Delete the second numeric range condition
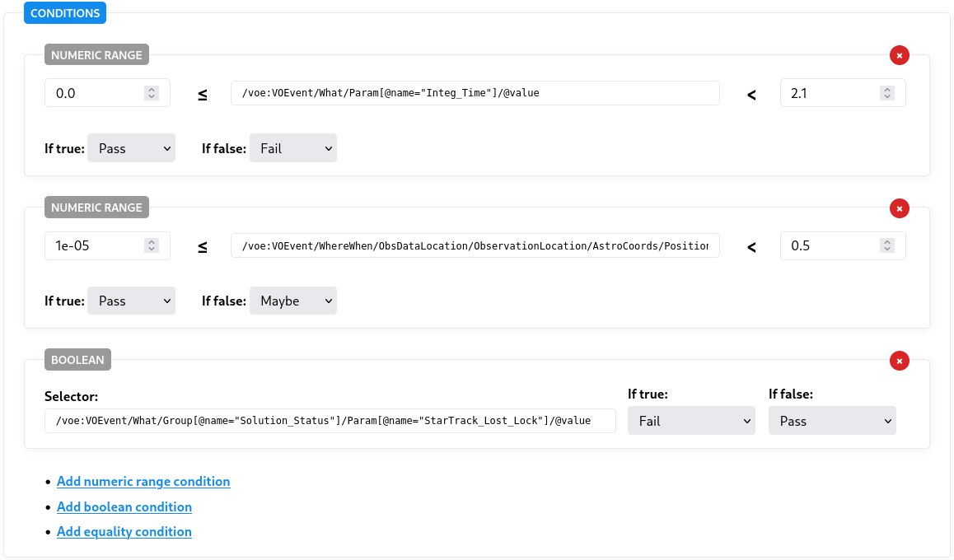The width and height of the screenshot is (954, 560). (x=900, y=208)
